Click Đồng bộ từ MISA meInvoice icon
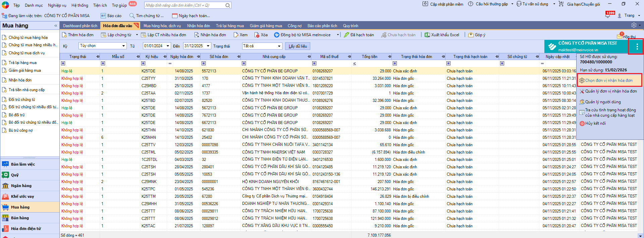644x238 pixels. tap(277, 35)
